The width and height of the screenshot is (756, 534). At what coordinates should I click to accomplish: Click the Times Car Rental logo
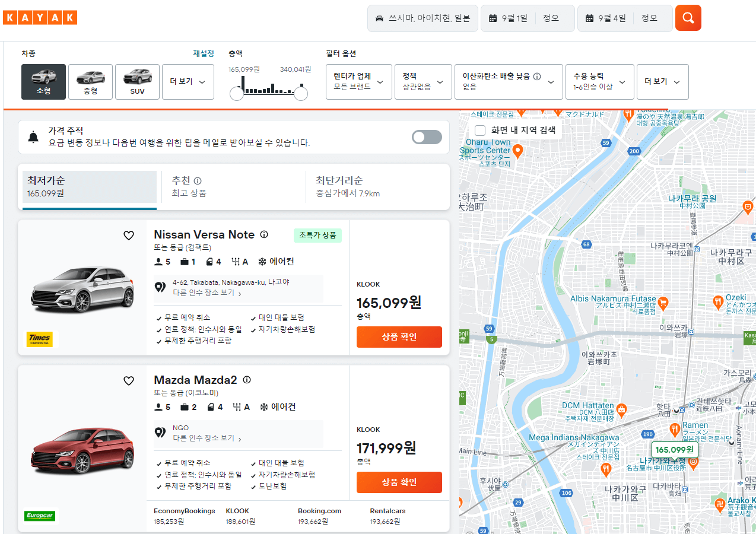pos(40,339)
